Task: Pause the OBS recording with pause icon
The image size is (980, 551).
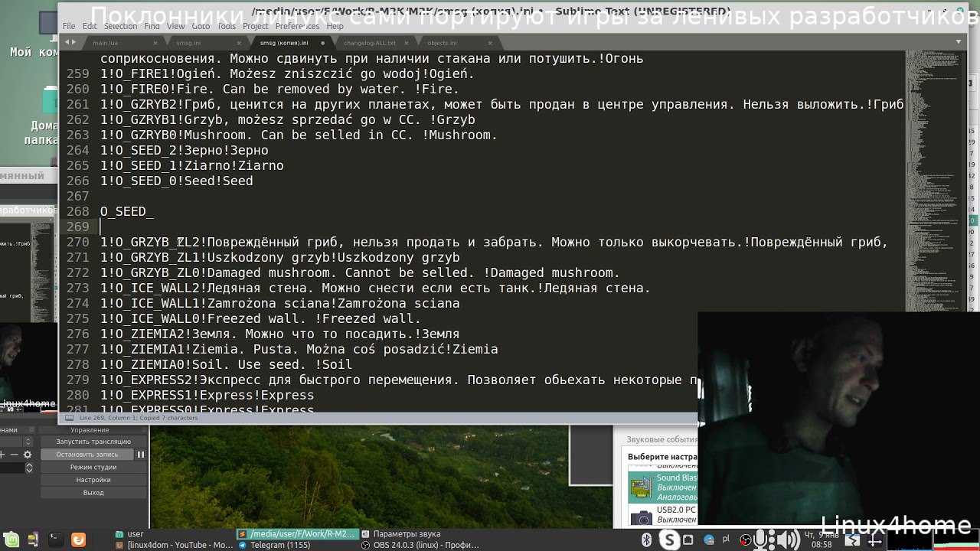Action: [141, 455]
